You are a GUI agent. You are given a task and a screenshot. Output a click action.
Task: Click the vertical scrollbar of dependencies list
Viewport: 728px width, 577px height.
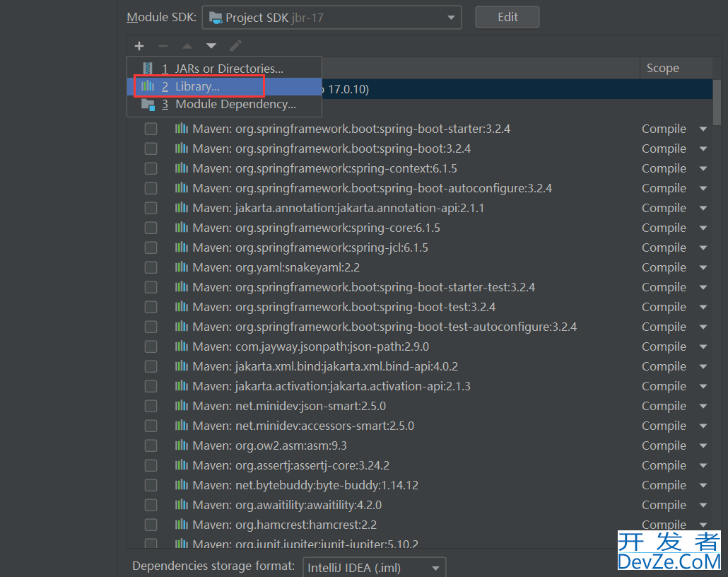(717, 103)
